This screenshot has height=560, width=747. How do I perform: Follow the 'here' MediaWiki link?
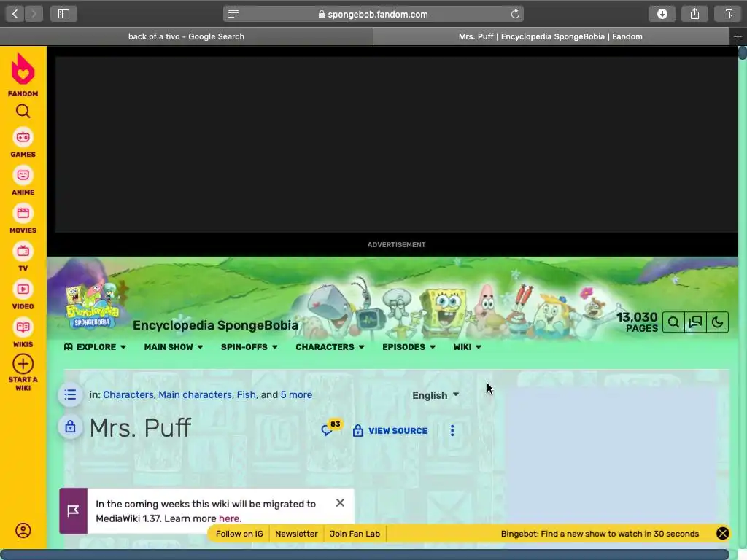[229, 518]
